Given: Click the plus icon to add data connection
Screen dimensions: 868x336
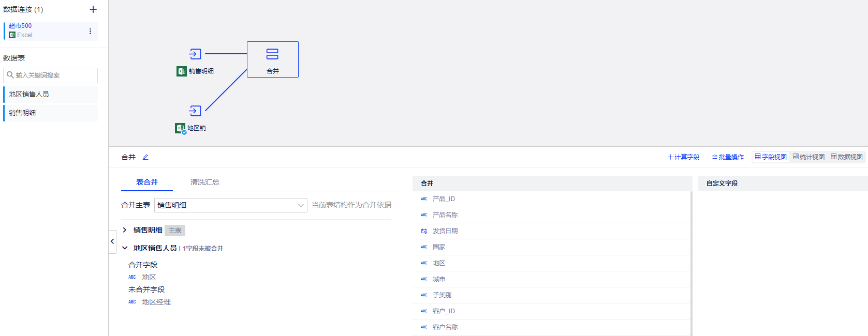Looking at the screenshot, I should 93,9.
